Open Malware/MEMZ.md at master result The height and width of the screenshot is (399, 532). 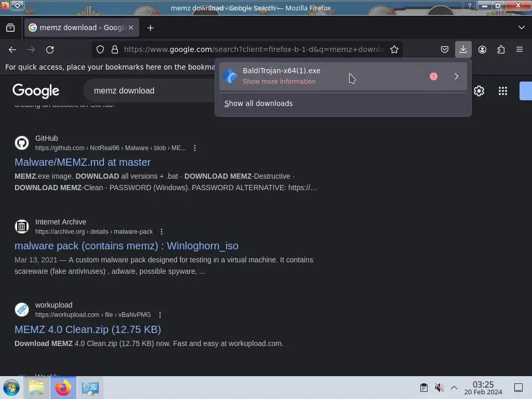click(x=83, y=162)
